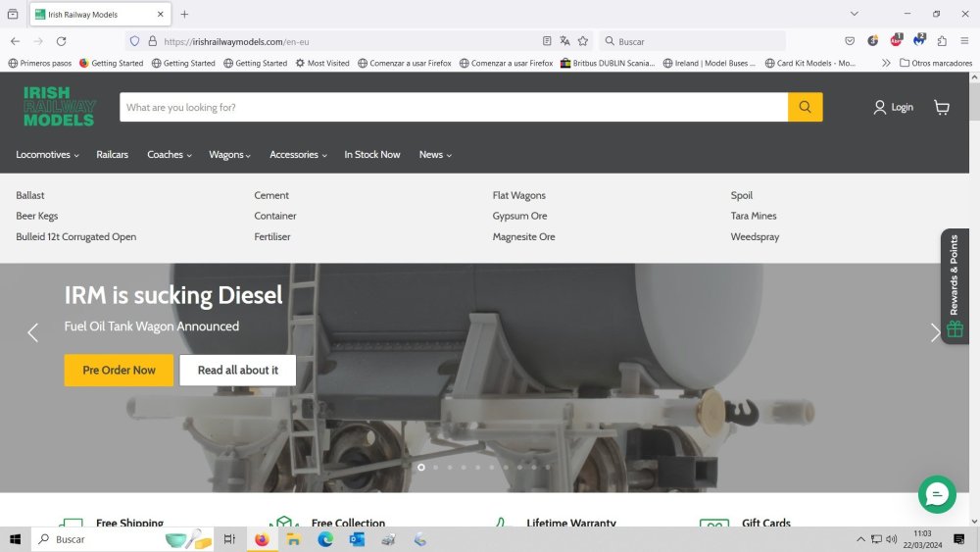Open the Login account link
The height and width of the screenshot is (552, 980).
[x=893, y=107]
